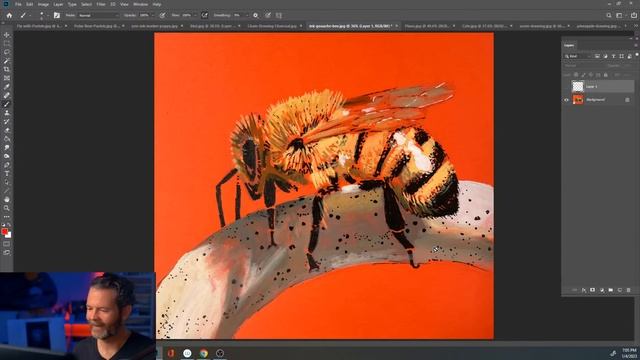This screenshot has width=640, height=360.
Task: Enable airbrush-style build-up button
Action: [x=204, y=16]
